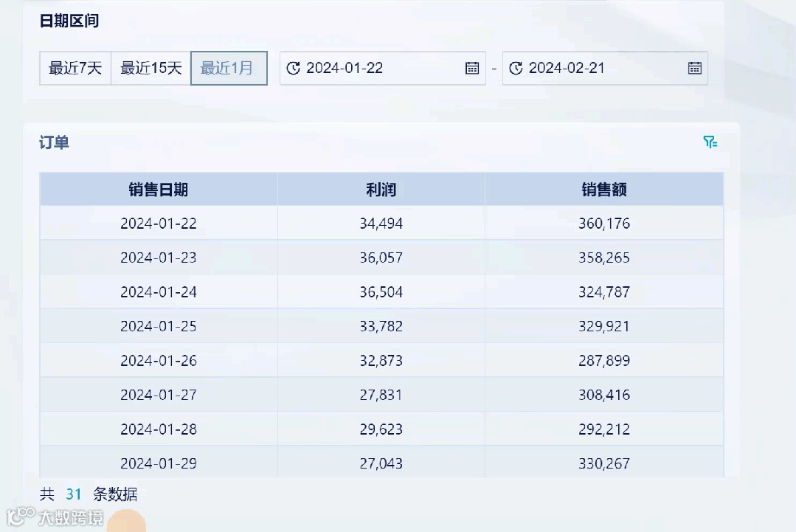Select the 最近15天 quick range button
This screenshot has height=532, width=796.
point(150,68)
